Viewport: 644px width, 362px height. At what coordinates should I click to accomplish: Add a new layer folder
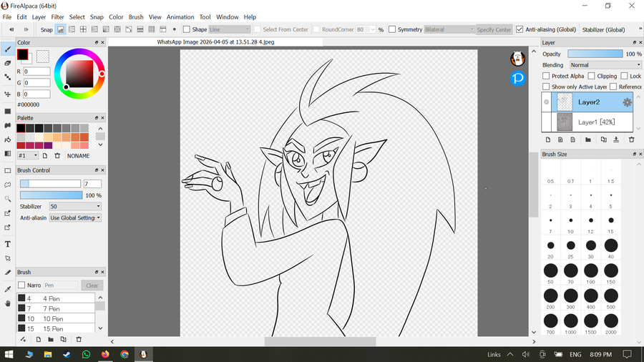[x=588, y=140]
